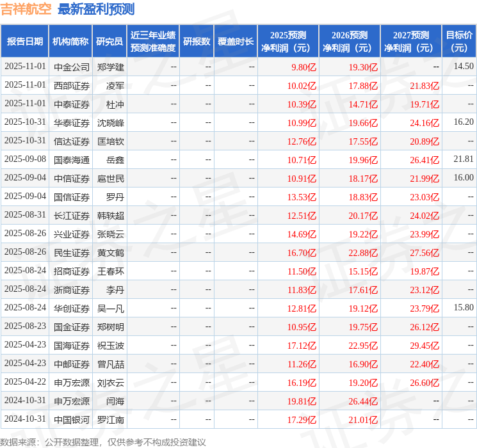
Task: Click analyst name 黄文鹤
Action: 111,253
